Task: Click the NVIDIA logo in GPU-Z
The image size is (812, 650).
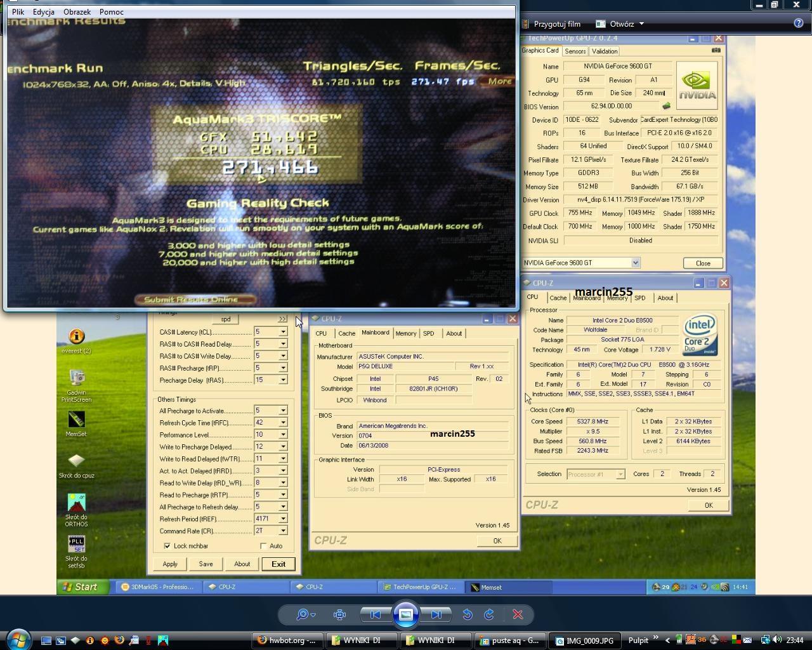Action: (697, 85)
